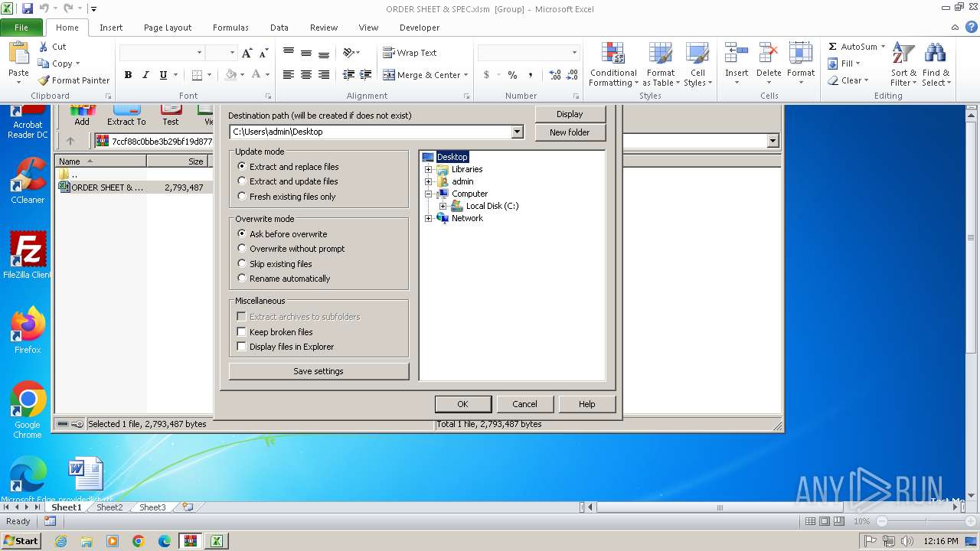Switch to the Insert tab
The width and height of the screenshot is (980, 551).
point(111,28)
